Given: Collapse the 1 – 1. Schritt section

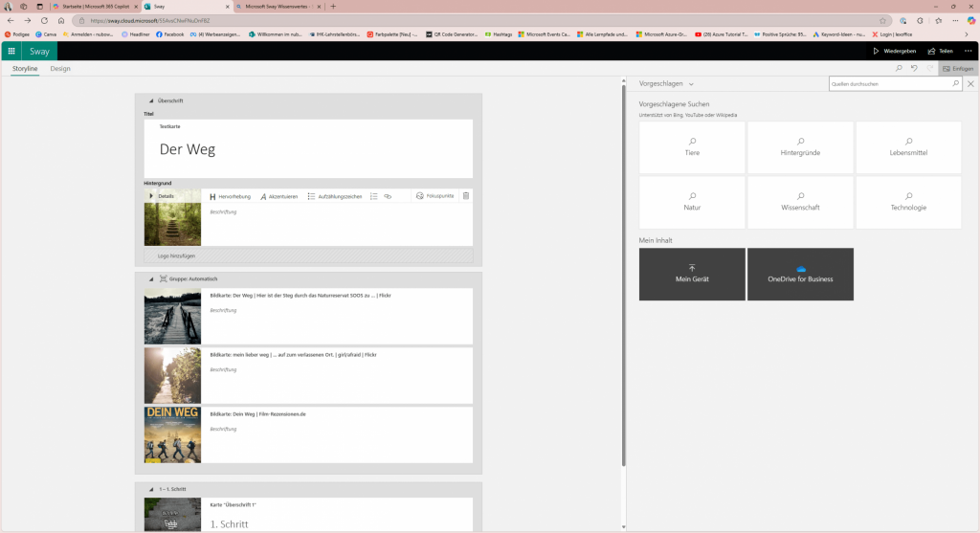Looking at the screenshot, I should click(150, 489).
